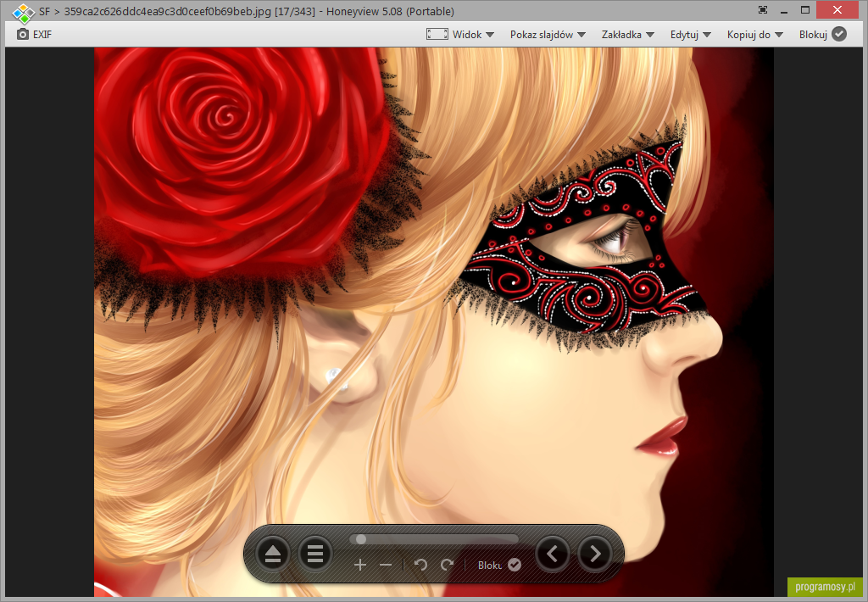Click the displayed masked woman image

(x=434, y=321)
